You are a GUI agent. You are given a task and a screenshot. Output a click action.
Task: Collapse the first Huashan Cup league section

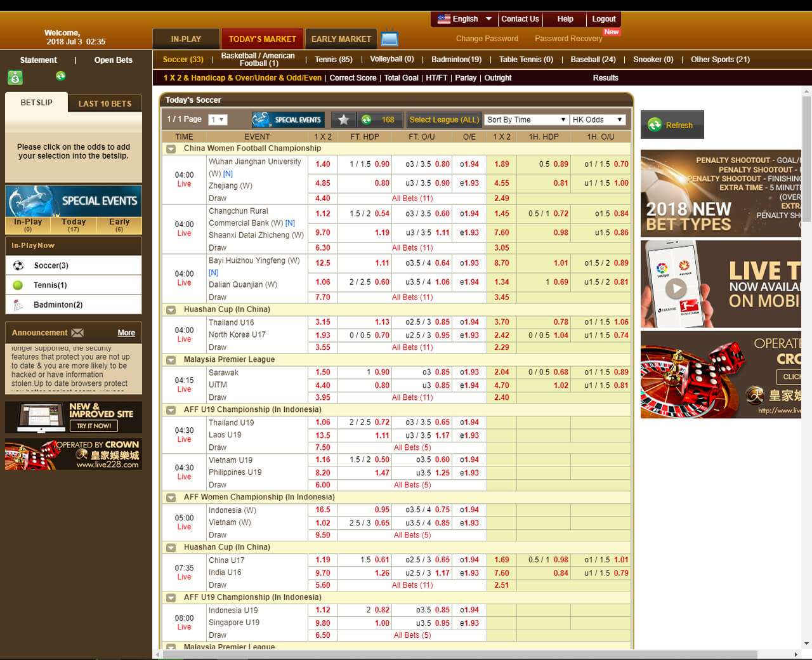point(171,310)
